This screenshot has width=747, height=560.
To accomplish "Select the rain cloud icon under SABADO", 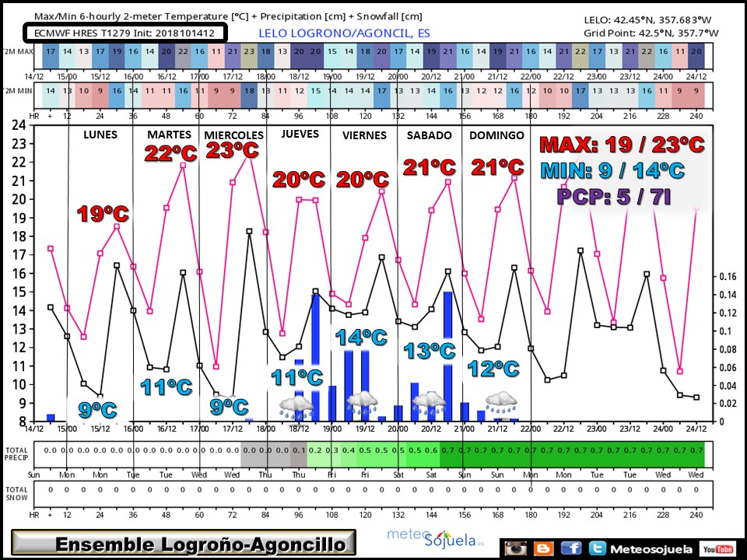I will (429, 404).
